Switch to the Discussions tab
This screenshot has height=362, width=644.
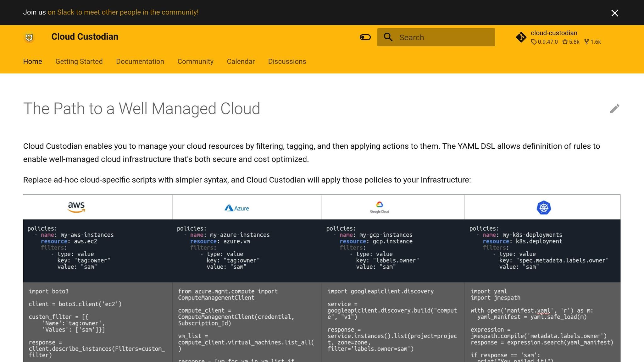point(287,62)
